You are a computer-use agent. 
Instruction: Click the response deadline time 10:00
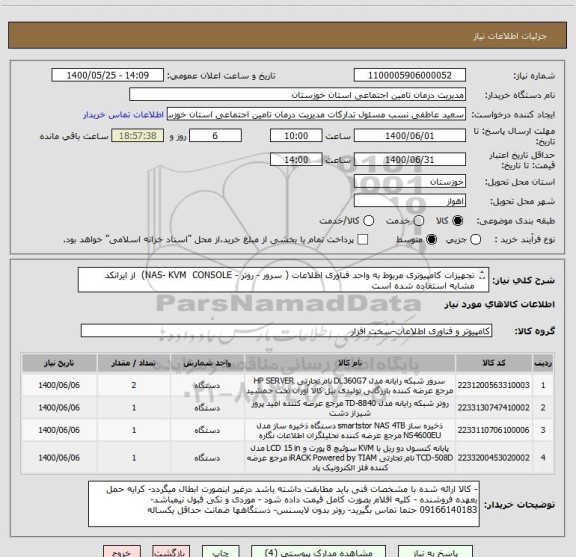296,136
